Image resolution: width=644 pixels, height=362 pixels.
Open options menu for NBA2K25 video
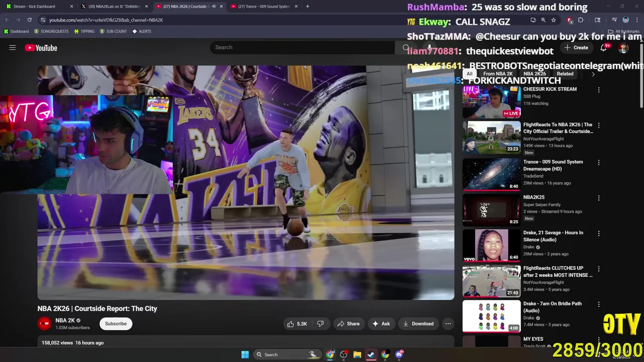click(599, 198)
